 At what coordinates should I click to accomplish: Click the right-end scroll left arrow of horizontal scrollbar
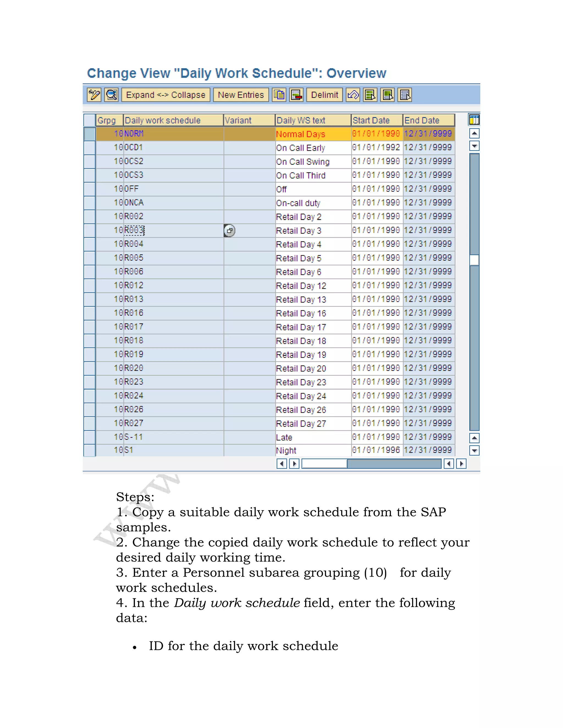tap(449, 464)
